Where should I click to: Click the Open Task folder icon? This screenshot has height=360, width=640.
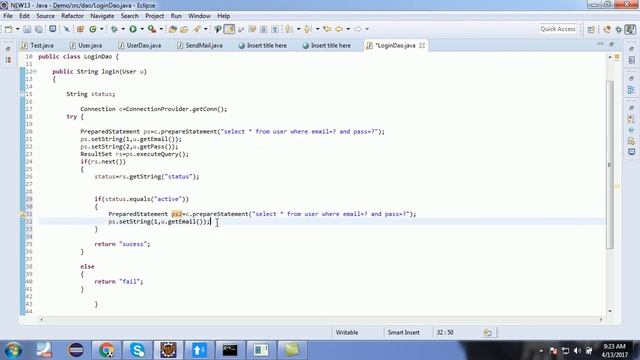click(x=184, y=29)
